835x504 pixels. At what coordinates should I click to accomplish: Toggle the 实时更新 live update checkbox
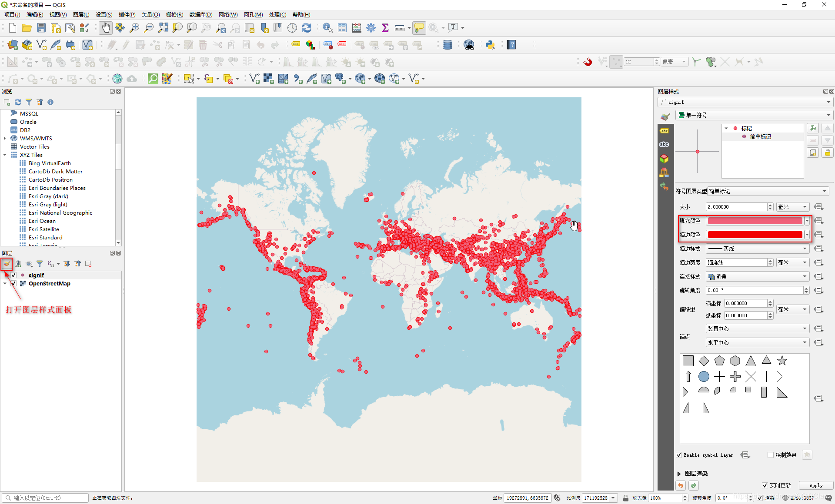(x=765, y=485)
